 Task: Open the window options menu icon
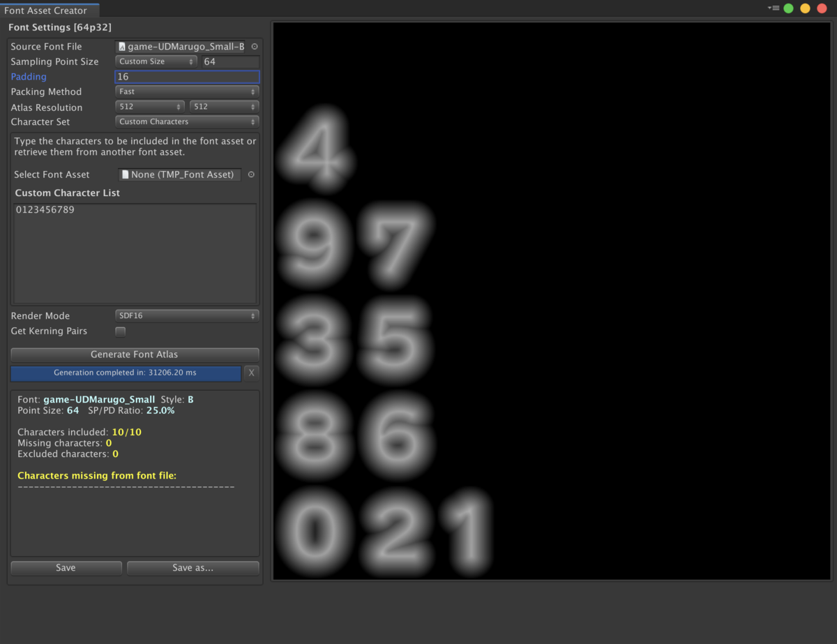[774, 8]
